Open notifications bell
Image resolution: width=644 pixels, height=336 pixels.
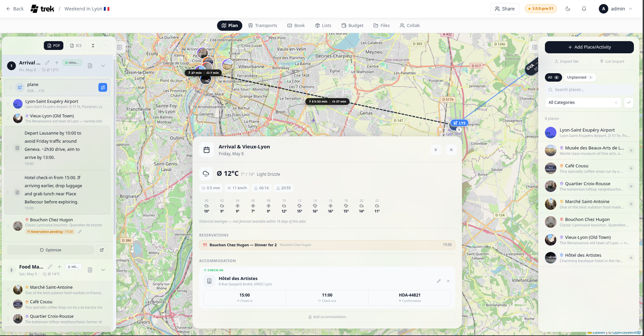584,9
